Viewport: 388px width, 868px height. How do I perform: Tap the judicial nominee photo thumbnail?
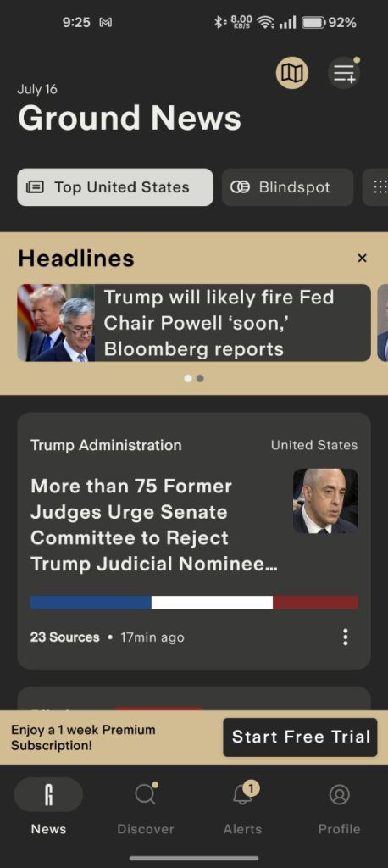coord(325,501)
